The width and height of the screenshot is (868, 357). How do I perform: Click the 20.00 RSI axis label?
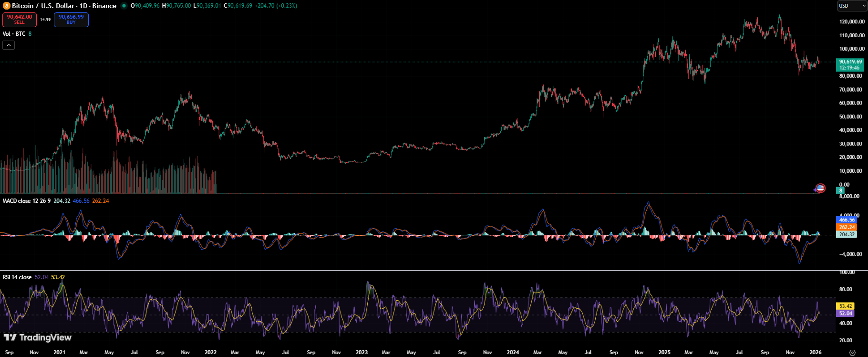pyautogui.click(x=846, y=340)
